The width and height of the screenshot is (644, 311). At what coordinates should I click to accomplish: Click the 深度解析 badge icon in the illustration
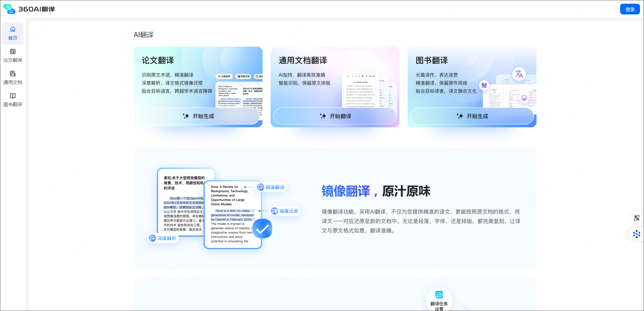click(x=153, y=238)
